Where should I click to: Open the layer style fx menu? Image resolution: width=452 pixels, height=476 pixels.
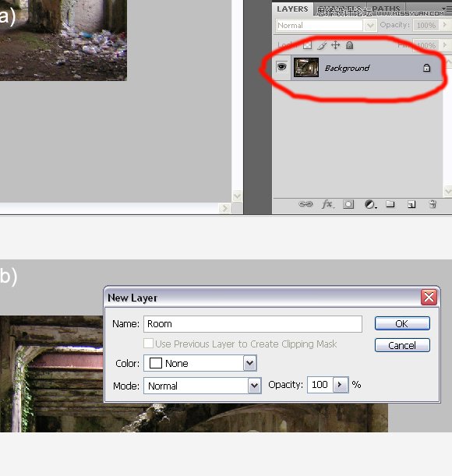click(328, 204)
